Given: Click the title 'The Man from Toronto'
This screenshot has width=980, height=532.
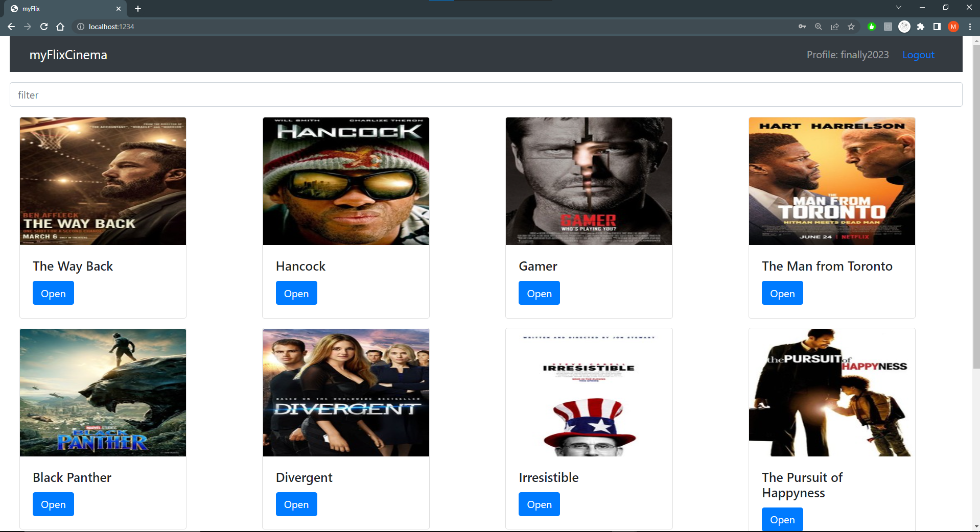Looking at the screenshot, I should click(827, 266).
